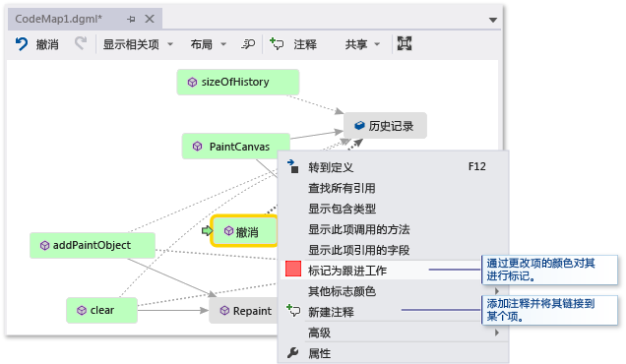Click the cube icon on PaintCanvas node

pyautogui.click(x=197, y=146)
